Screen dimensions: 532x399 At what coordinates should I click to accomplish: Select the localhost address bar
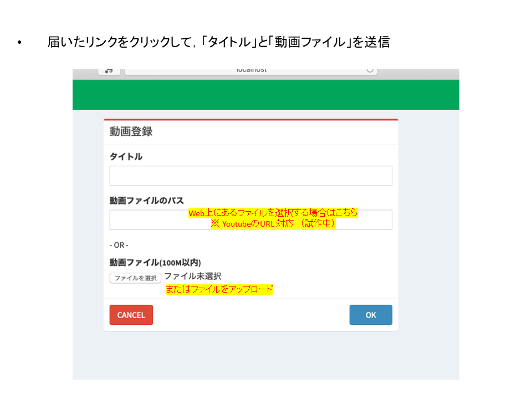(x=251, y=70)
